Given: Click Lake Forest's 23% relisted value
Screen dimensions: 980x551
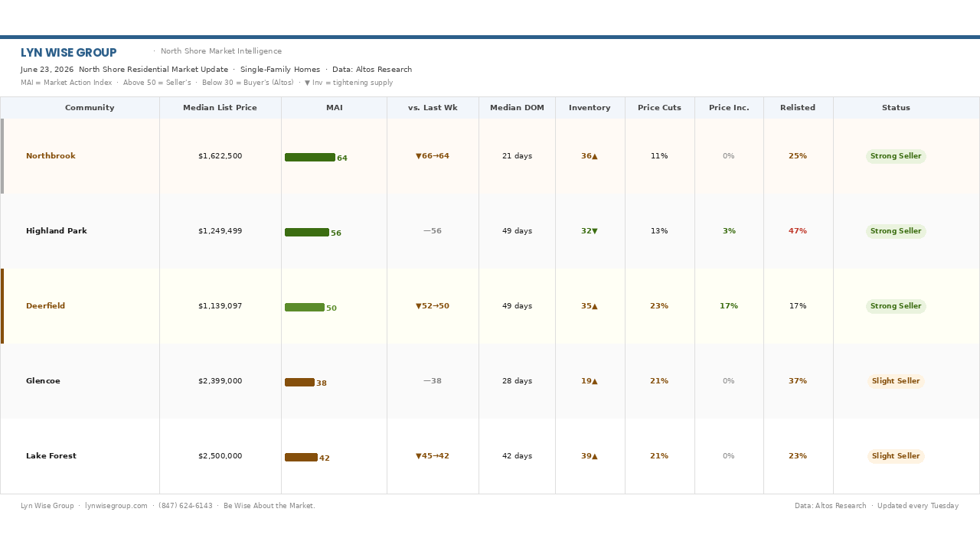Looking at the screenshot, I should [798, 456].
